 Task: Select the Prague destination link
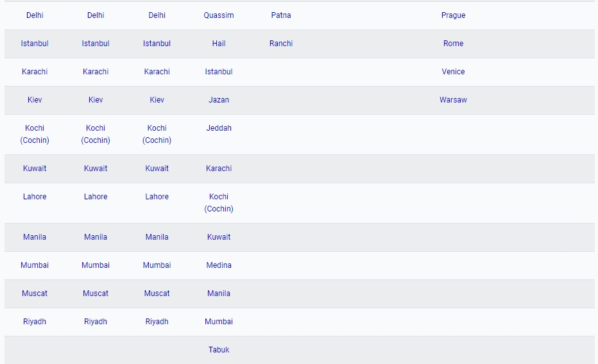coord(453,15)
